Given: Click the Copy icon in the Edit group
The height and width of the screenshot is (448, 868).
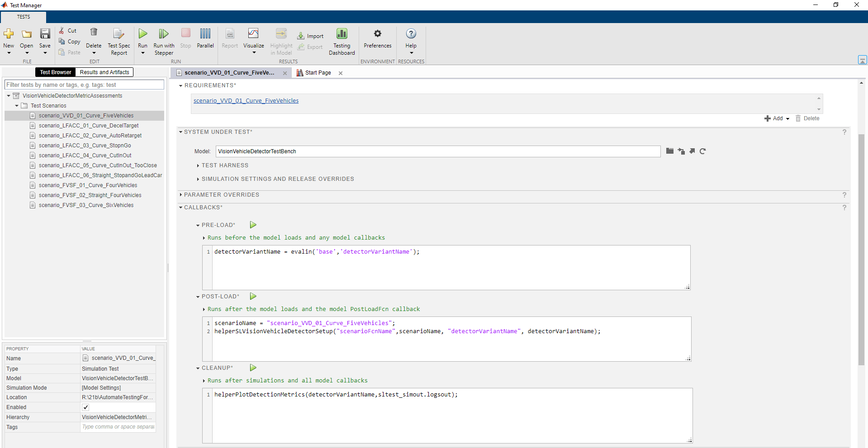Looking at the screenshot, I should 62,41.
